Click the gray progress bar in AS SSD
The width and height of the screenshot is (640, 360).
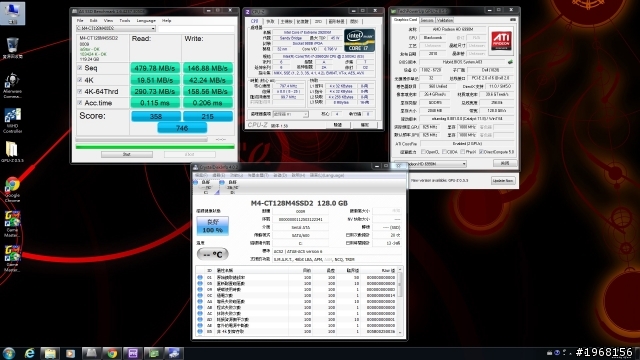tap(142, 140)
